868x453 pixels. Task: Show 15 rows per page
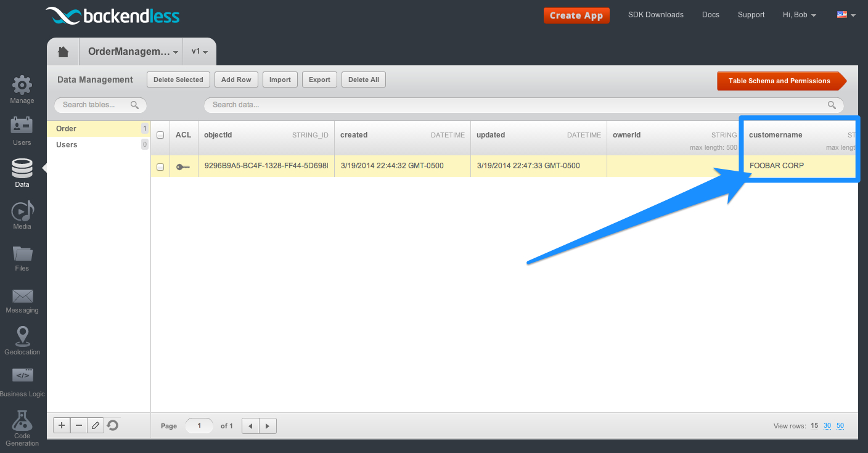[x=814, y=426]
